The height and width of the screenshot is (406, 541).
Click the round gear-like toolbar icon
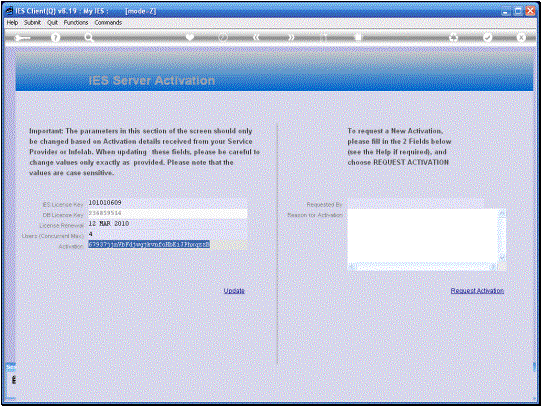[x=454, y=38]
